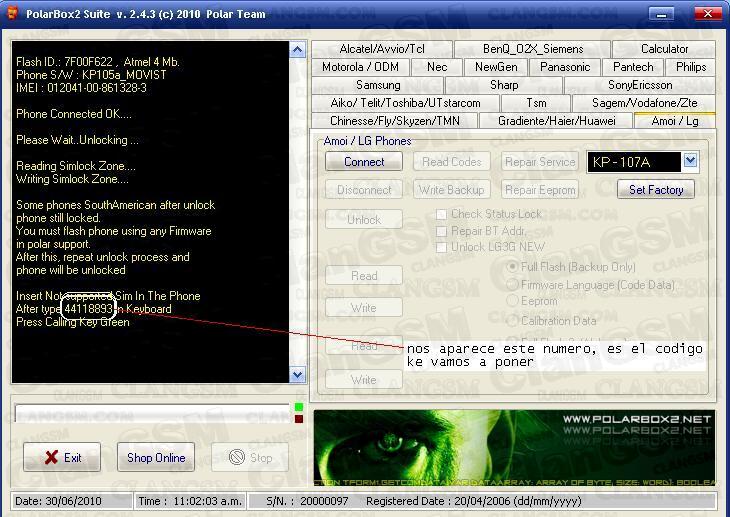Open the Philips tab

click(690, 67)
